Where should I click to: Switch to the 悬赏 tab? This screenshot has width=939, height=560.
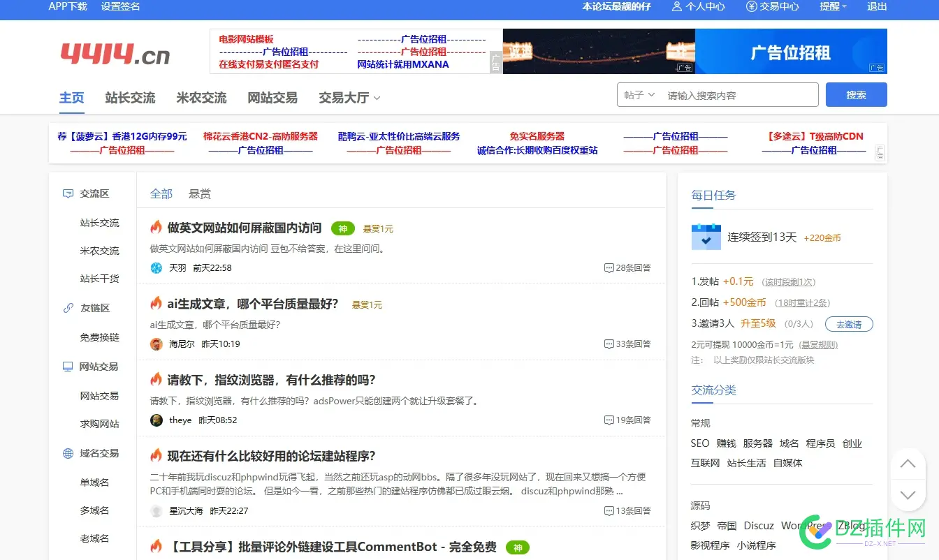(198, 193)
